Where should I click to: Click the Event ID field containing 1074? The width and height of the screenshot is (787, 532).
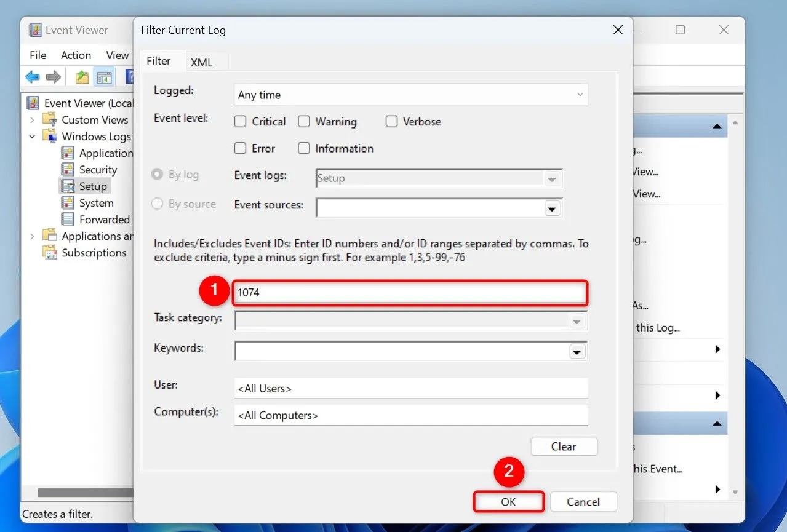[410, 293]
